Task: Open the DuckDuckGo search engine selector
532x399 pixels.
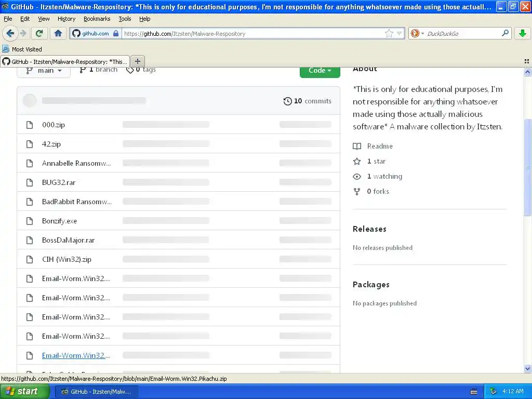Action: 417,33
